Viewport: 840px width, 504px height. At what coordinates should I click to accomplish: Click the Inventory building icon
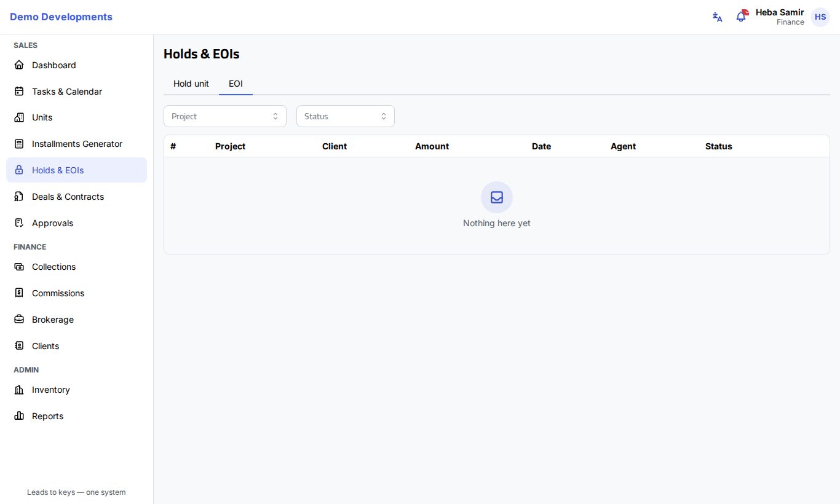point(19,390)
